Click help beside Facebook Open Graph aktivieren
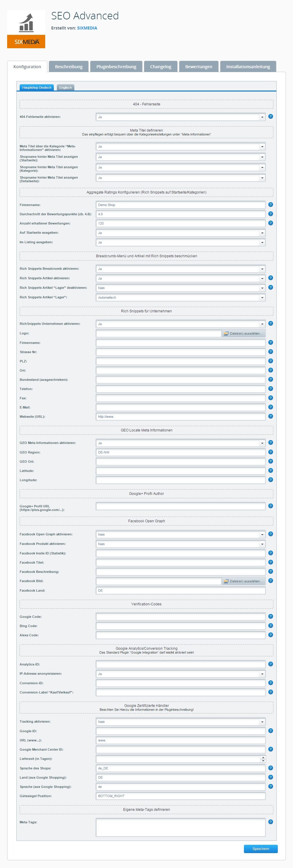The height and width of the screenshot is (868, 293). [x=270, y=534]
